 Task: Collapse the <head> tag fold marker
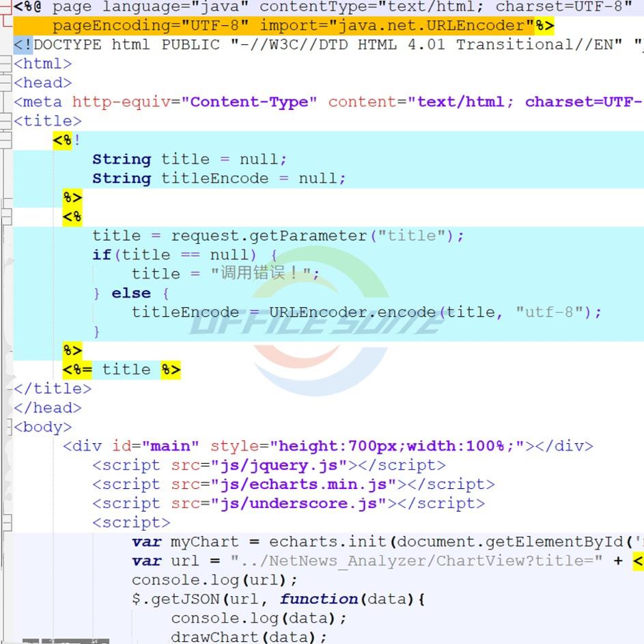click(x=5, y=83)
